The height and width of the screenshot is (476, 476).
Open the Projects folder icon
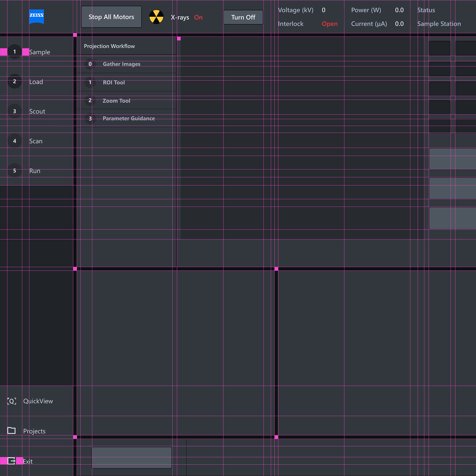11,431
